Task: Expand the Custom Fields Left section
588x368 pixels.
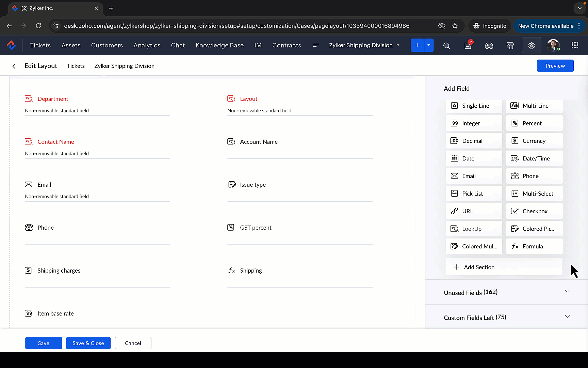Action: pos(567,317)
